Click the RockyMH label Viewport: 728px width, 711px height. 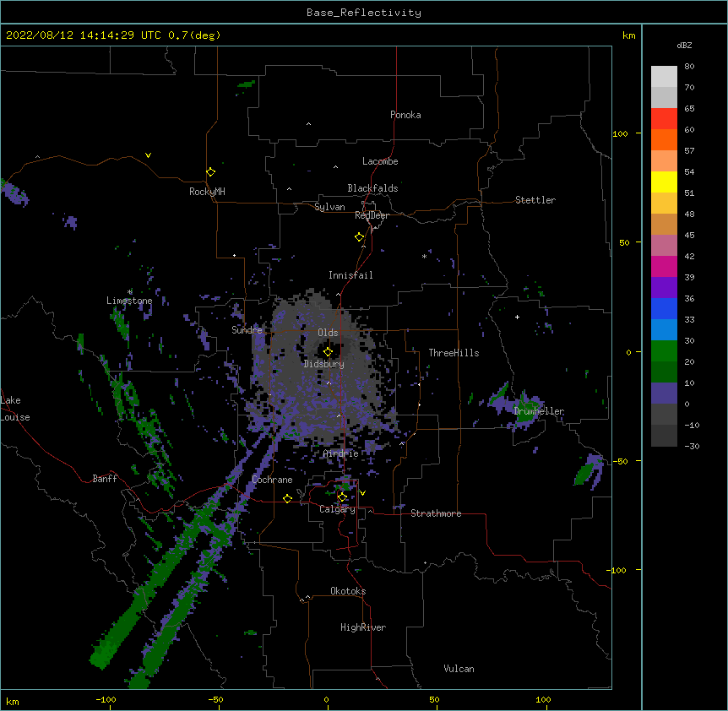(x=207, y=191)
